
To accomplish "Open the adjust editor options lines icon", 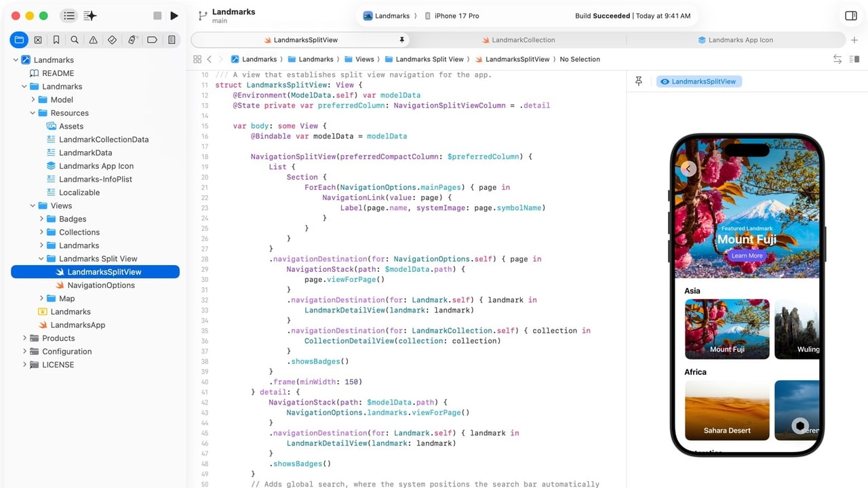I will point(854,59).
